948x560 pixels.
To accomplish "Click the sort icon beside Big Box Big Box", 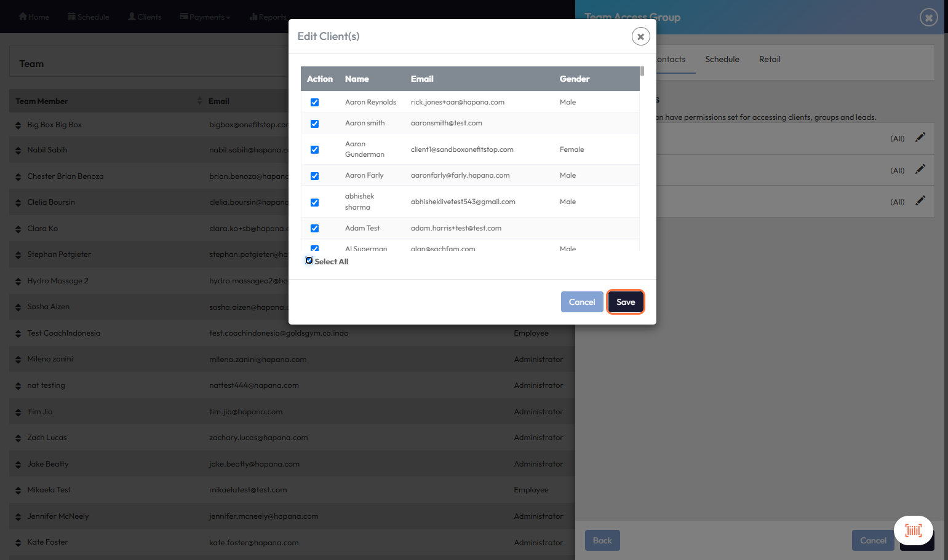I will [18, 125].
